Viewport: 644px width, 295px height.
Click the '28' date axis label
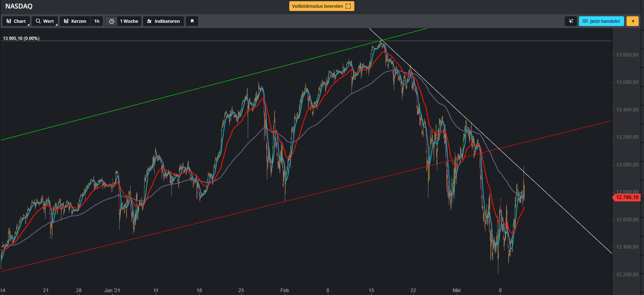point(79,291)
